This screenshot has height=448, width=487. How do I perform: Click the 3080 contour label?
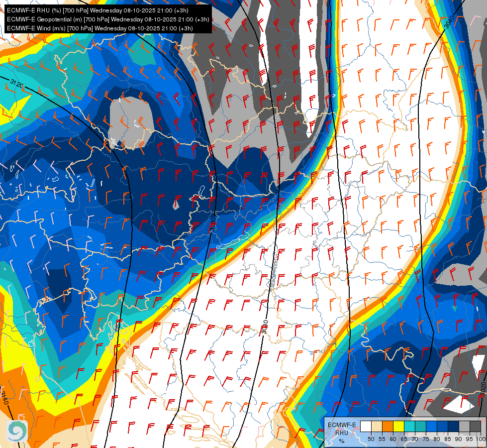coord(264,327)
